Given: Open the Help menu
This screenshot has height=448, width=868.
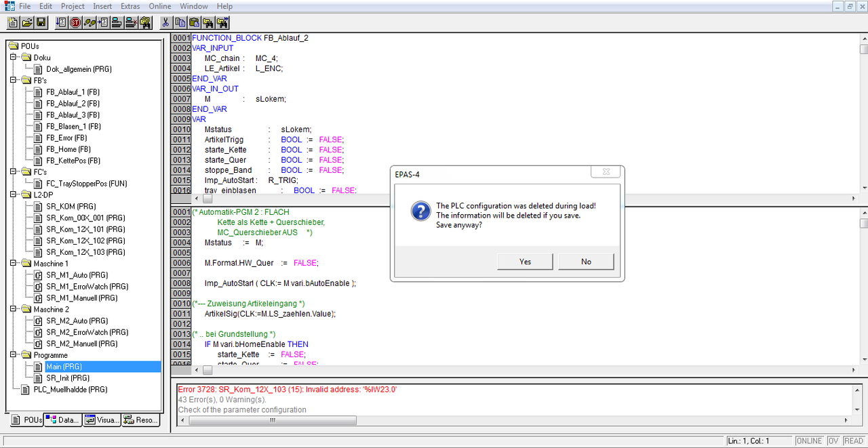Looking at the screenshot, I should pos(224,6).
